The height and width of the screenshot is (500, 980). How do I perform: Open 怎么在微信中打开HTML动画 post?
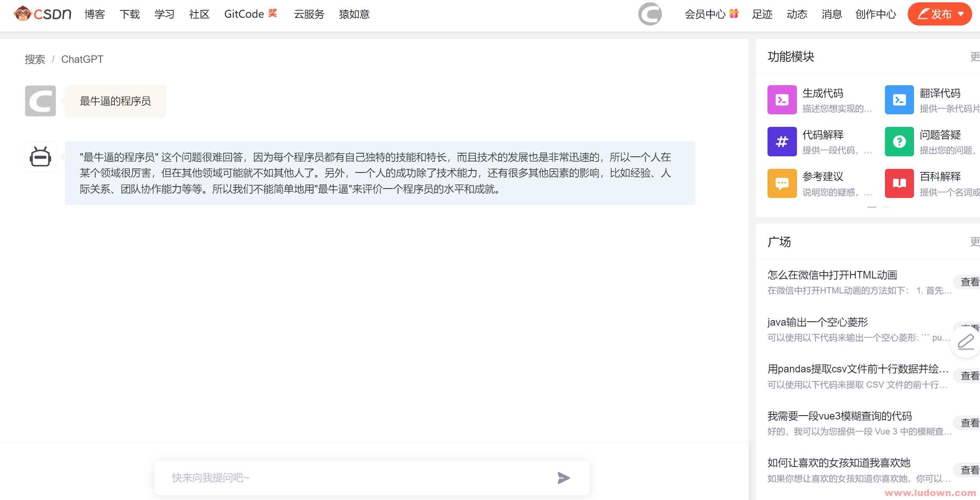pos(832,275)
